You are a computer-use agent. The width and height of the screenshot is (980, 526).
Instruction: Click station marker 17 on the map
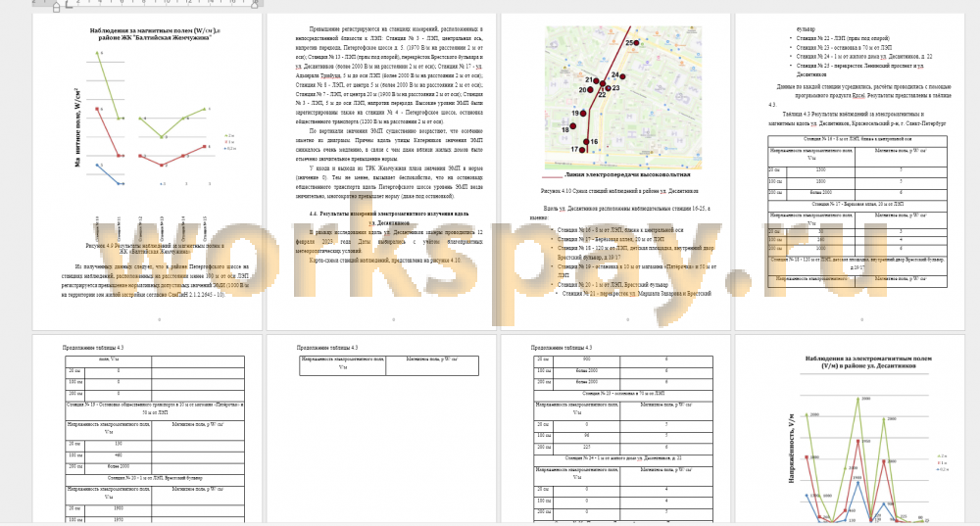(x=582, y=150)
